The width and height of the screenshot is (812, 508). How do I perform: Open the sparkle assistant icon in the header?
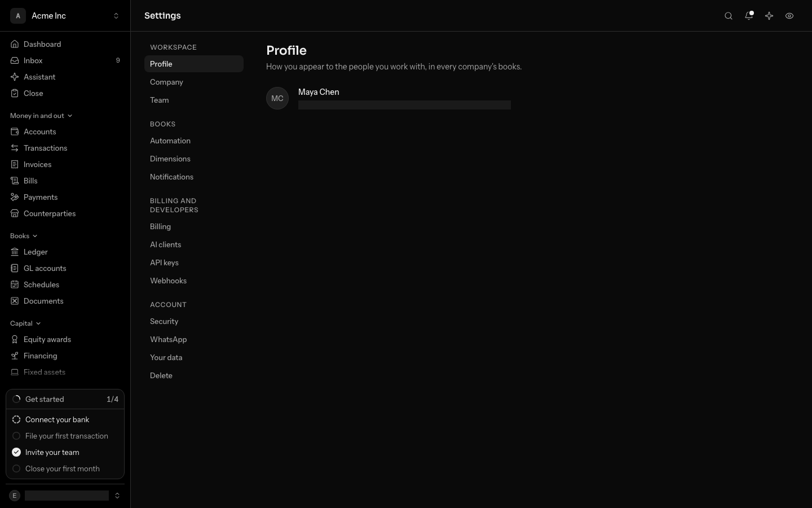(769, 16)
